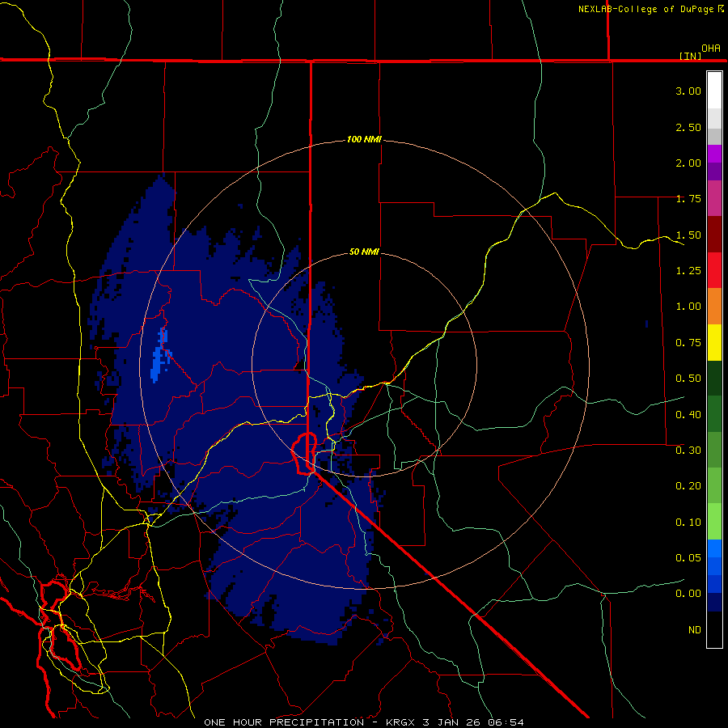Pick the navy swatch above ND
Image resolution: width=728 pixels, height=728 pixels.
714,603
